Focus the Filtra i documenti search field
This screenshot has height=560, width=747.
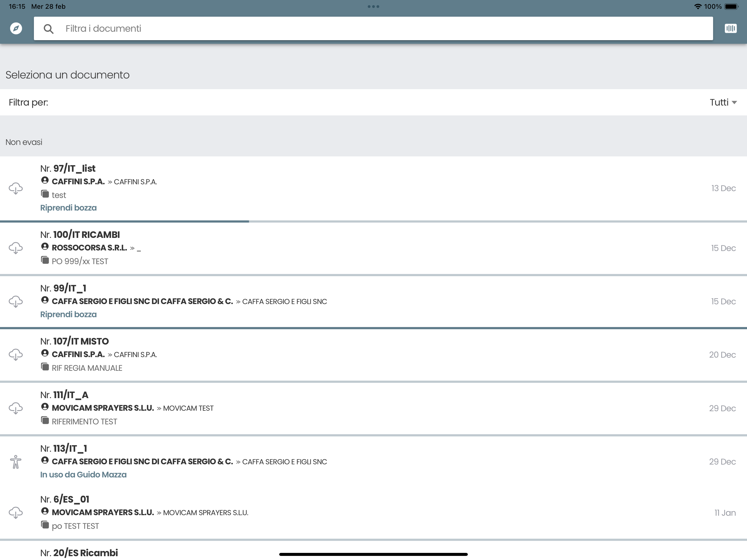[373, 28]
